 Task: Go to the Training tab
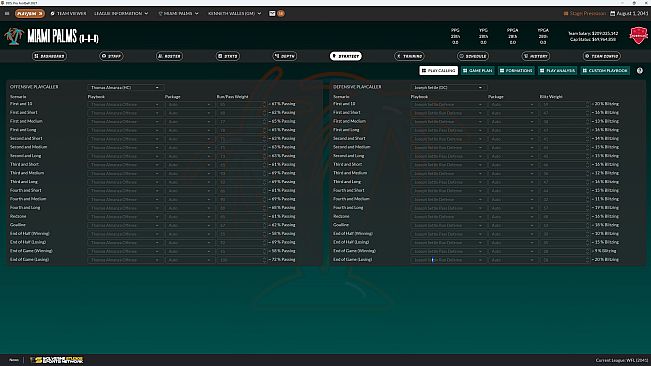[x=409, y=56]
